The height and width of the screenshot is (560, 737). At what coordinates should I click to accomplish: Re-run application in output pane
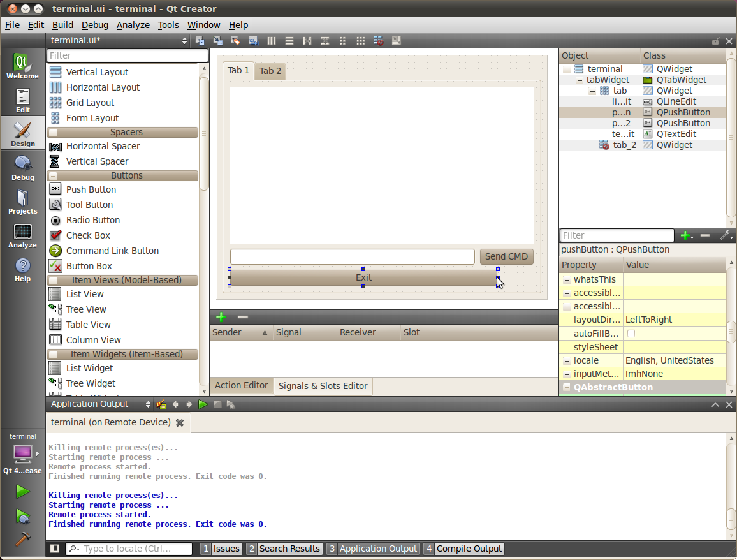click(x=203, y=404)
